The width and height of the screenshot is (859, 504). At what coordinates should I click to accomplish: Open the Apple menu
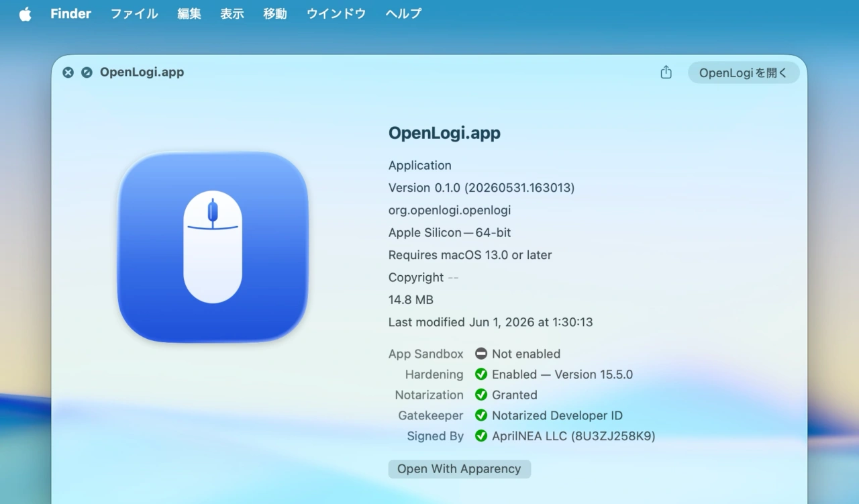pos(26,13)
